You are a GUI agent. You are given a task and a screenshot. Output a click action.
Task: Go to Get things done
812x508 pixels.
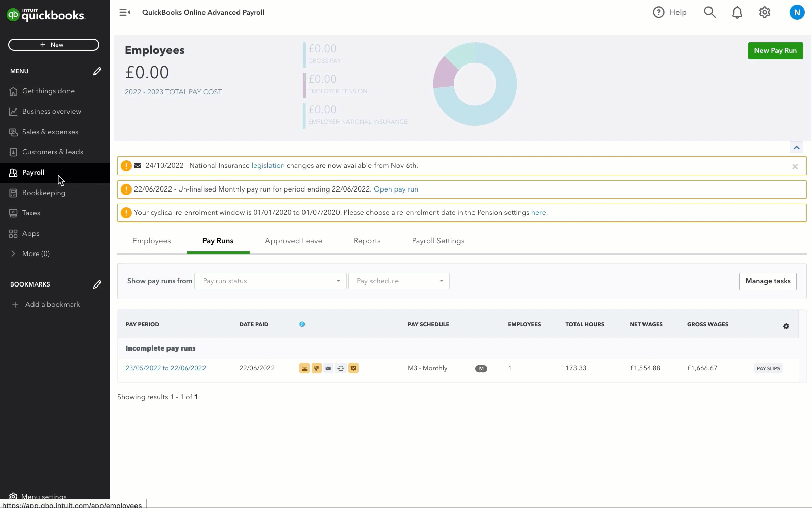coord(55,91)
